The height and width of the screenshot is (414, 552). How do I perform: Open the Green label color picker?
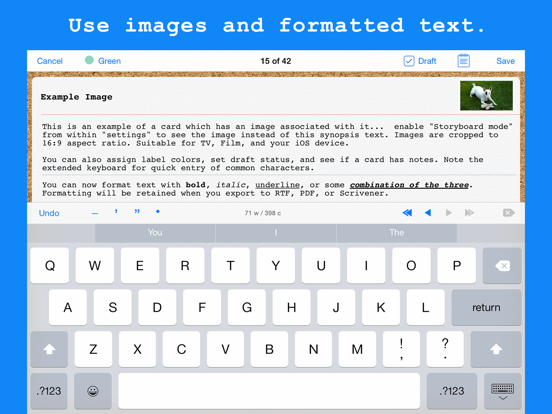(103, 61)
